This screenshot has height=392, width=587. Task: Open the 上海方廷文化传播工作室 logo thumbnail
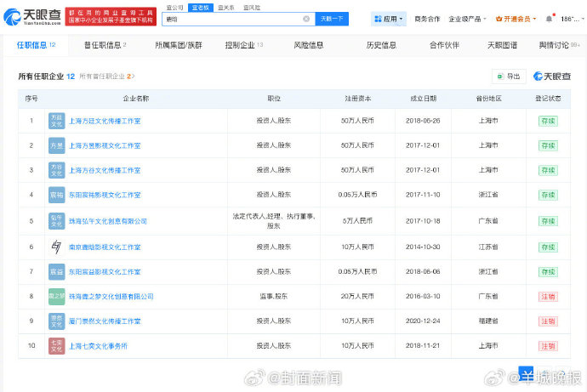[56, 121]
